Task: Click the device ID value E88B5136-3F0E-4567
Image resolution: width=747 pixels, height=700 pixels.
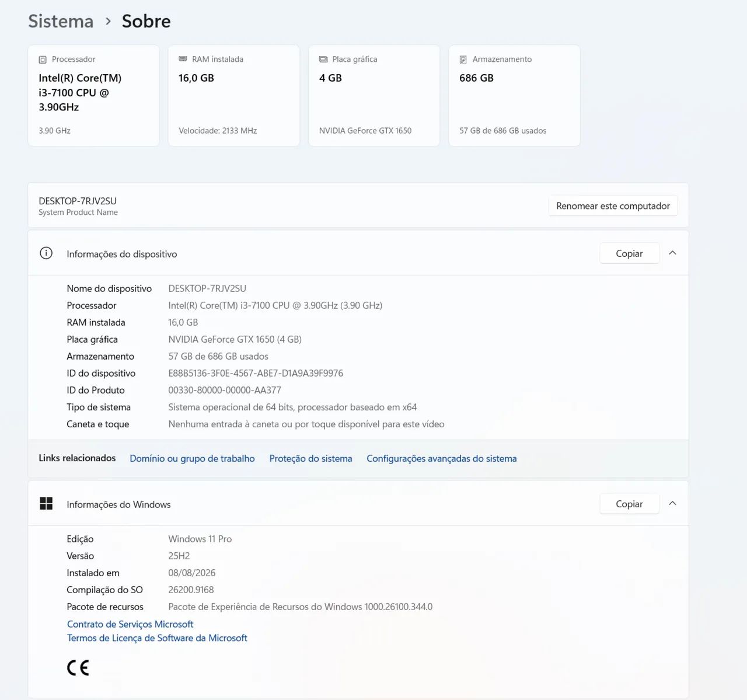Action: (x=256, y=373)
